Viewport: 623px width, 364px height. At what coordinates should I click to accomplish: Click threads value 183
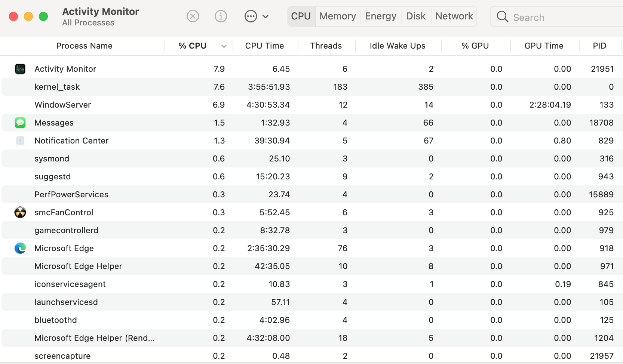pyautogui.click(x=340, y=87)
